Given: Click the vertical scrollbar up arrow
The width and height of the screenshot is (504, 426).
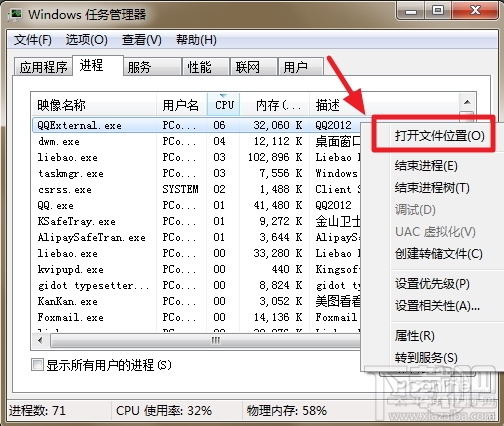Looking at the screenshot, I should tap(467, 102).
